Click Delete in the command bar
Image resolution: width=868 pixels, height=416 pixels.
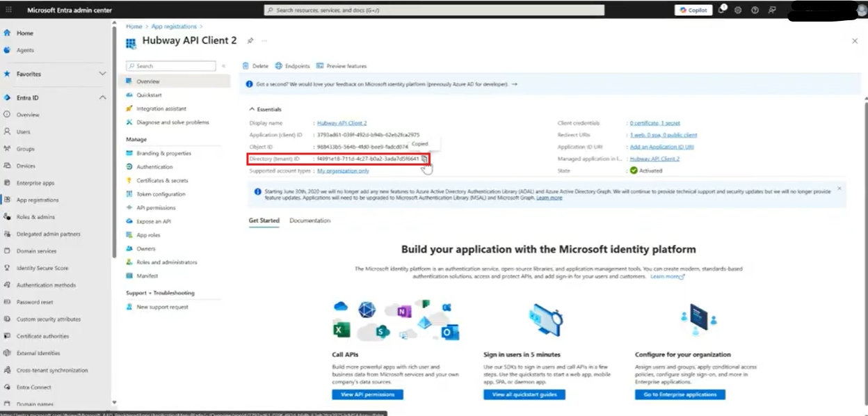point(255,66)
